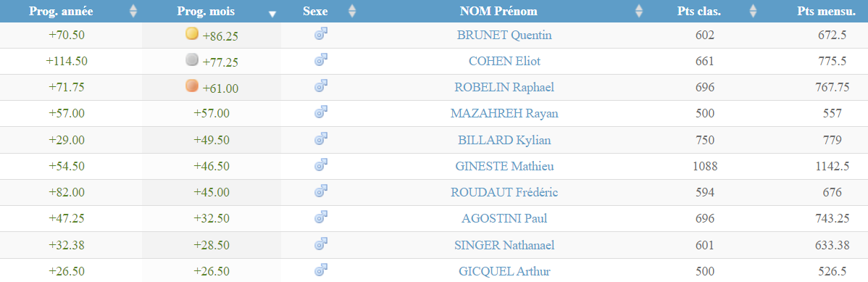Screen dimensions: 868x282
Task: Sort by the NOM Prénom column arrows
Action: [639, 11]
